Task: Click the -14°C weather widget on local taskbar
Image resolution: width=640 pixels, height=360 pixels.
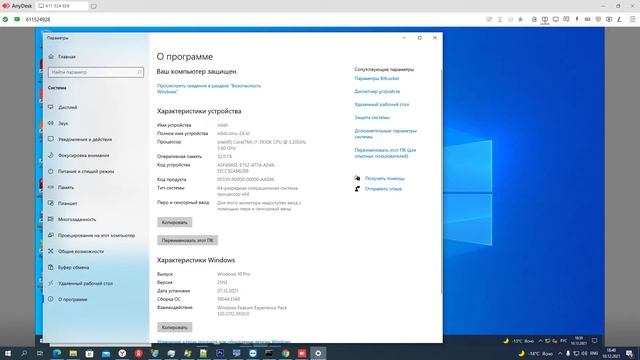Action: click(x=537, y=353)
